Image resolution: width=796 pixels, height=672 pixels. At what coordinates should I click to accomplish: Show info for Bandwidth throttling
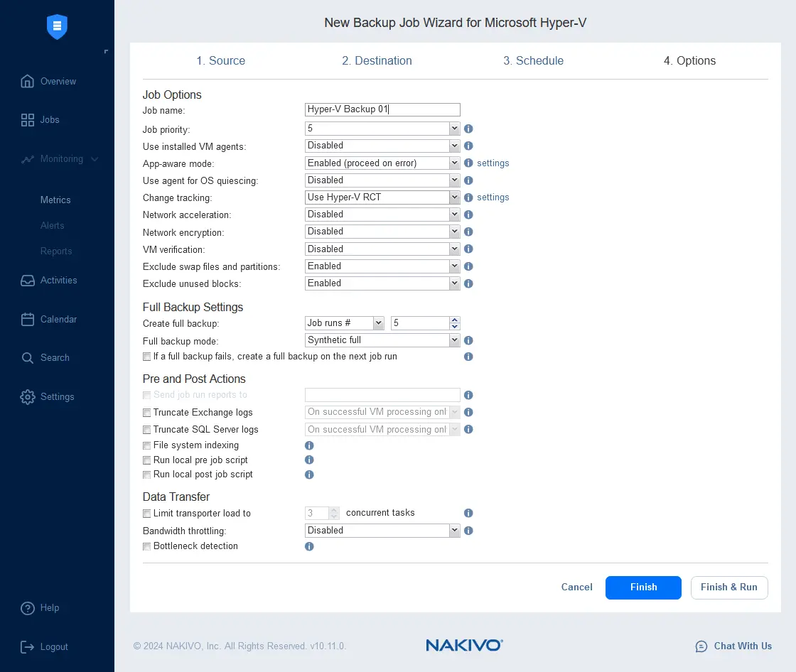[x=468, y=531]
